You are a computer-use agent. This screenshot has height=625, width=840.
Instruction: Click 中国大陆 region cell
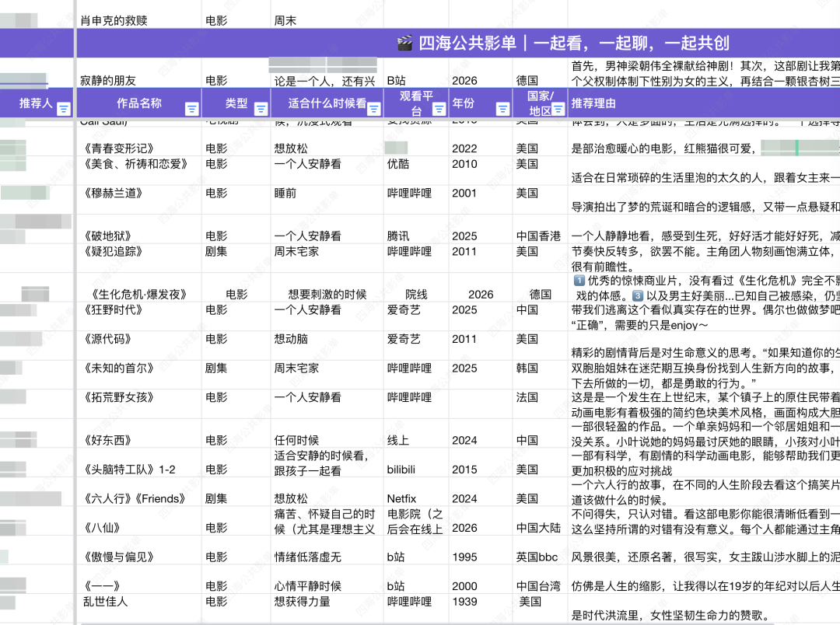539,521
